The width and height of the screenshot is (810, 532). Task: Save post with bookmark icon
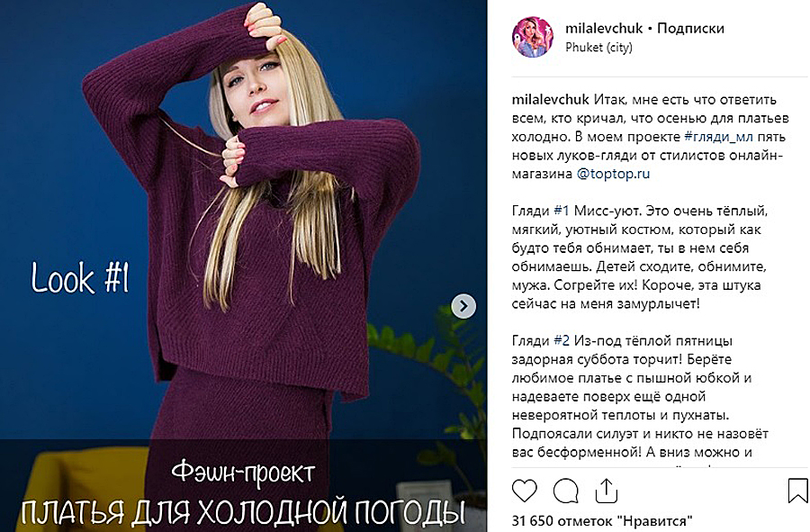point(798,491)
